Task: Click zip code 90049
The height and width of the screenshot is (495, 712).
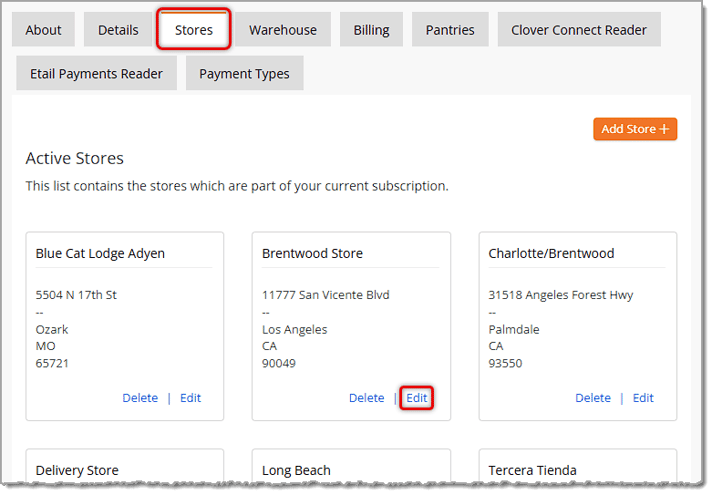Action: (x=279, y=363)
